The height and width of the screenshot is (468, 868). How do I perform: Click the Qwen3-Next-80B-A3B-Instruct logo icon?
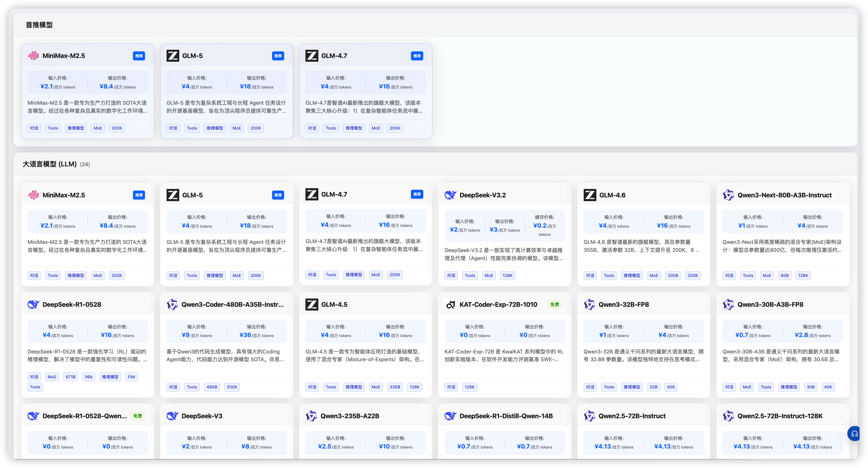tap(728, 195)
